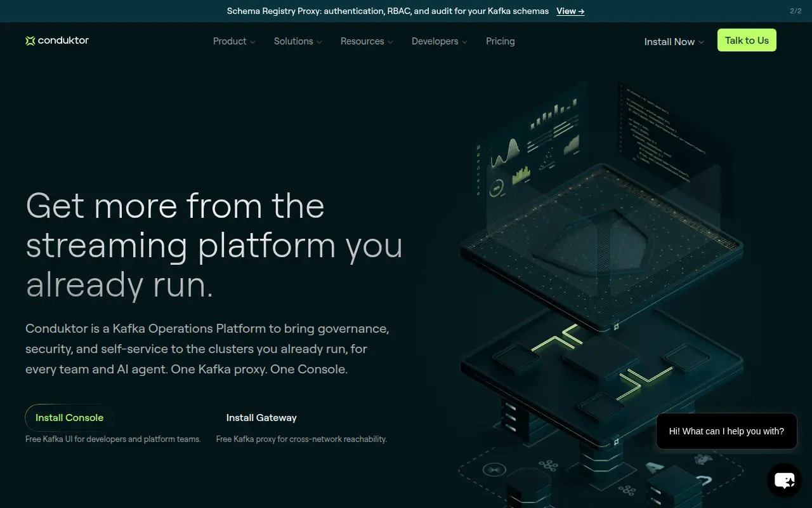Click the Install Gateway button

[x=261, y=418]
